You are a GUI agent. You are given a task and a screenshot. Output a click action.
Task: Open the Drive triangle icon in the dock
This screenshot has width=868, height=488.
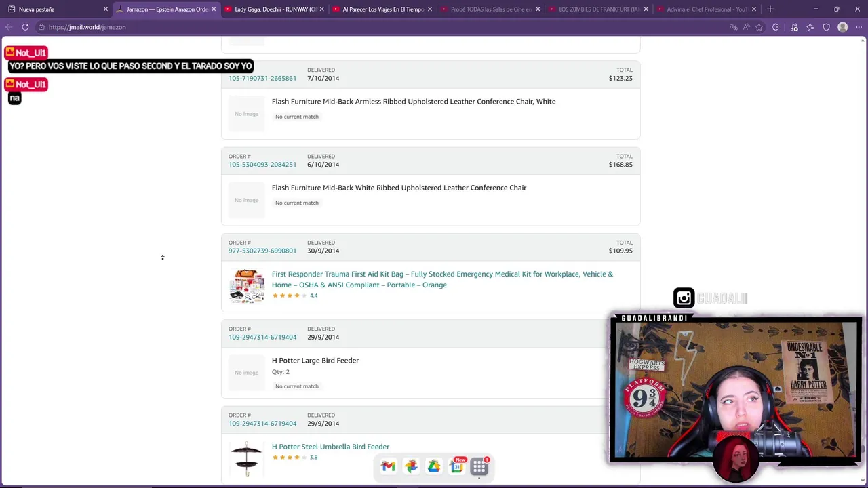coord(434,466)
